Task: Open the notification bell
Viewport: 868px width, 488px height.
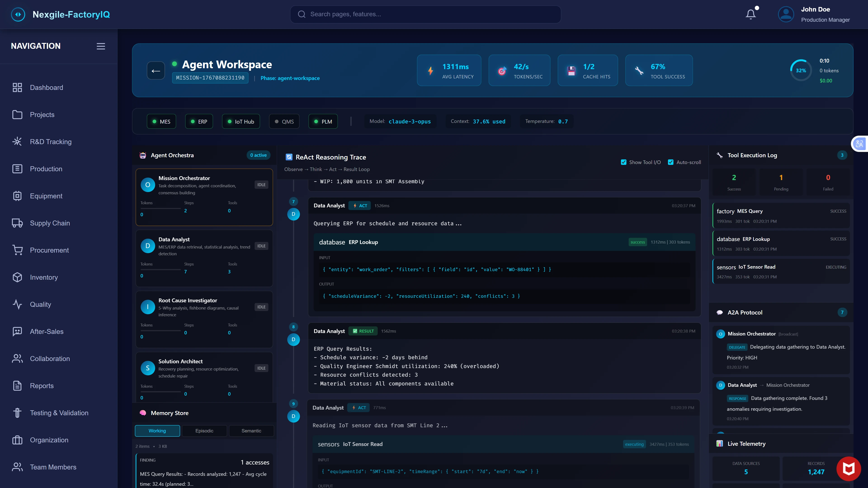Action: point(751,14)
